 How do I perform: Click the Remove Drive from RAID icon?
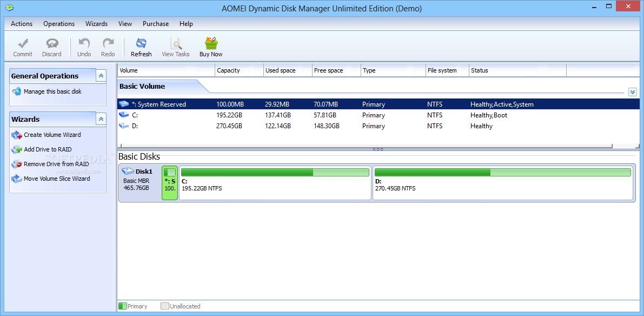pos(16,164)
